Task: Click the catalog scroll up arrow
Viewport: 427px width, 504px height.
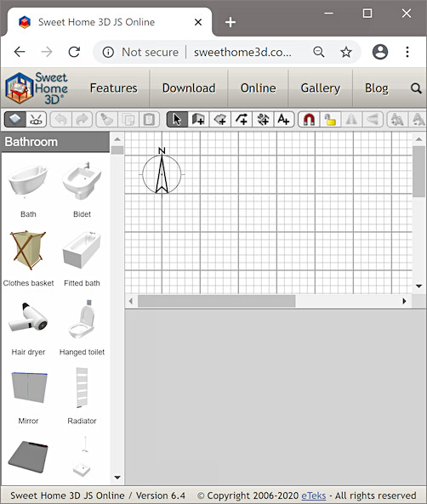Action: click(x=117, y=139)
